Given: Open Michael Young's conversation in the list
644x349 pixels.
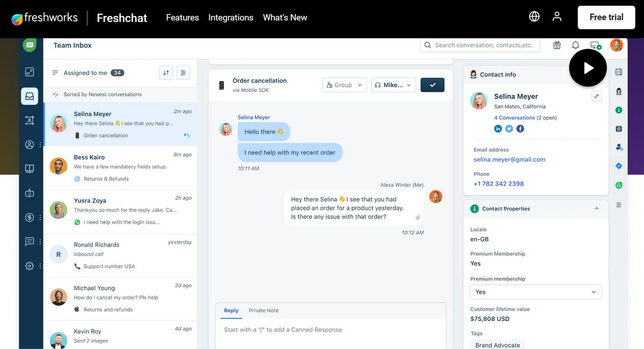Looking at the screenshot, I should pos(120,299).
